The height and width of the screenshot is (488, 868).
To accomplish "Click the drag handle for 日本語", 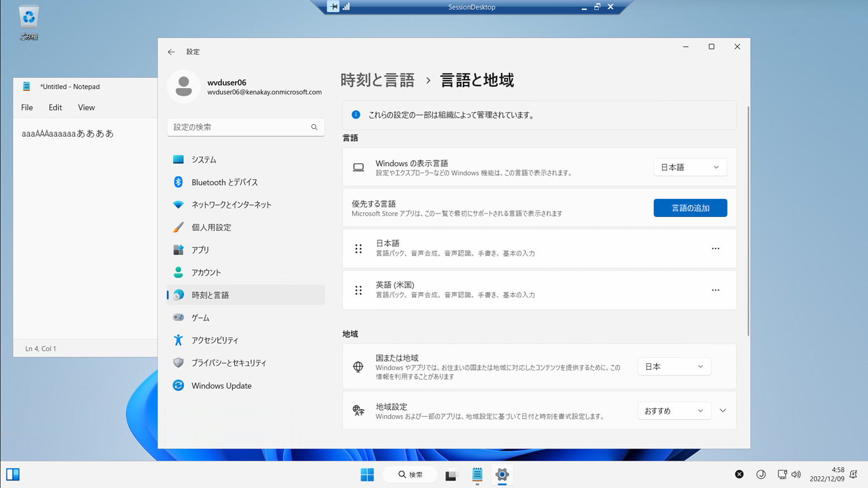I will pyautogui.click(x=358, y=249).
